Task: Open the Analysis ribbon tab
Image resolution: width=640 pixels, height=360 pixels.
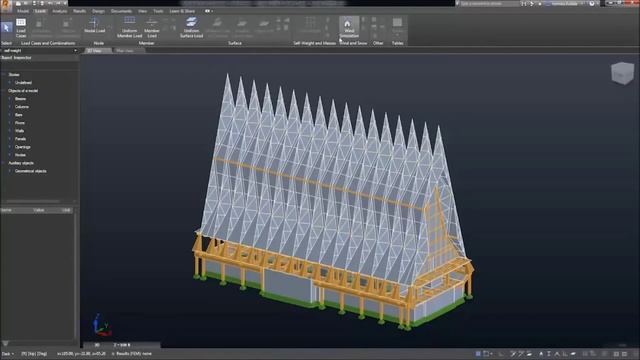Action: coord(60,11)
